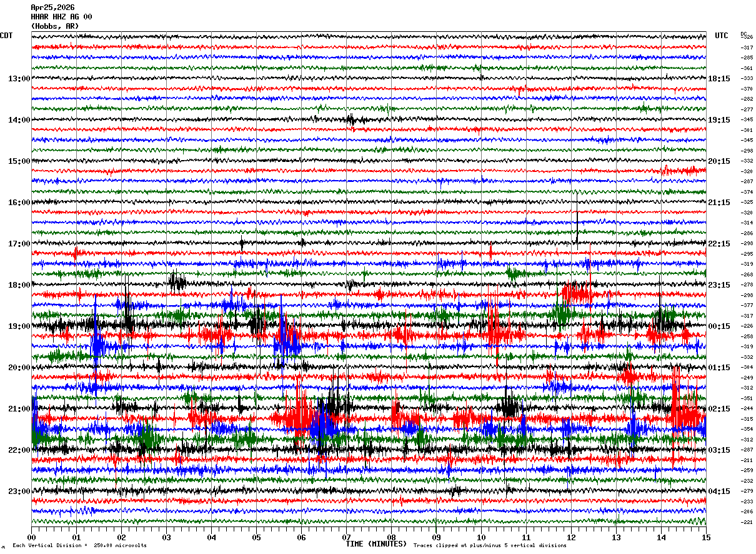Click the UTC time label '20:15'

[x=719, y=161]
